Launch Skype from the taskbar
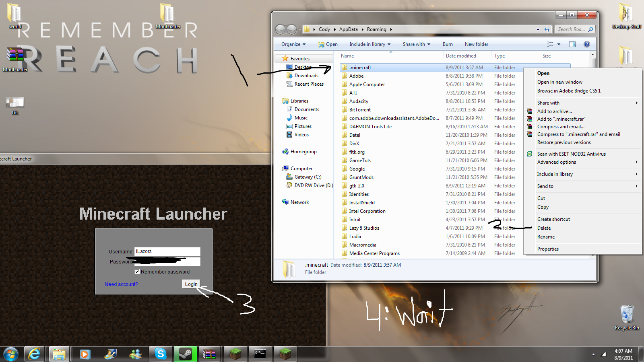The height and width of the screenshot is (362, 644). [161, 354]
